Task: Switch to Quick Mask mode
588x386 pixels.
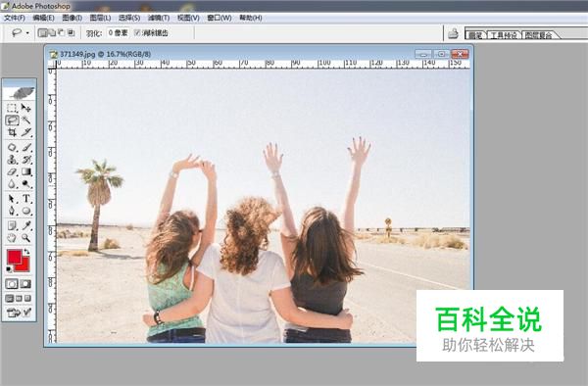Action: [x=25, y=284]
